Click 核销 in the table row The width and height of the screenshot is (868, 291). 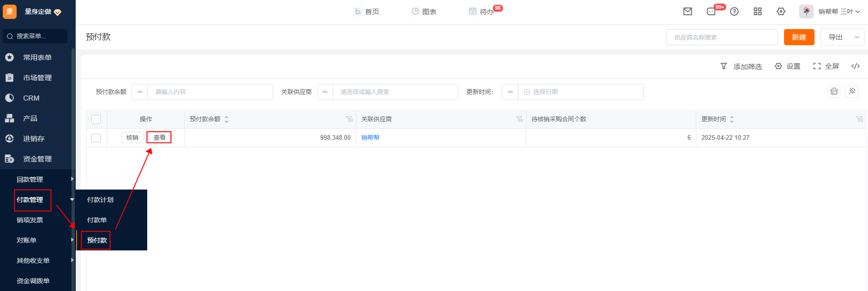132,137
